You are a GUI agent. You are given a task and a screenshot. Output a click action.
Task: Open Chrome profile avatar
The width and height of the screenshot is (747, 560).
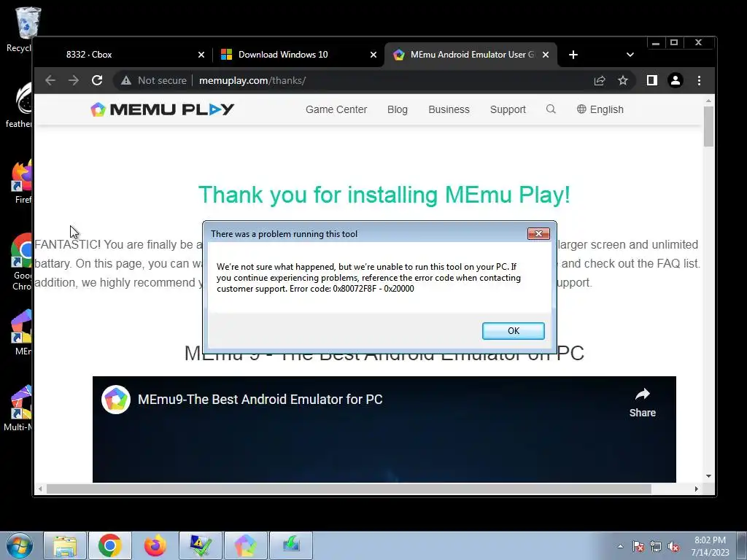click(x=675, y=80)
